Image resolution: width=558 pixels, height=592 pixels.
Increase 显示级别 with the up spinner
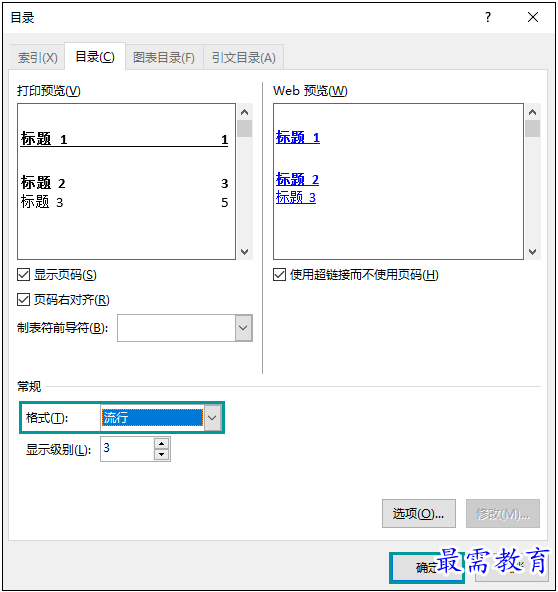[162, 444]
